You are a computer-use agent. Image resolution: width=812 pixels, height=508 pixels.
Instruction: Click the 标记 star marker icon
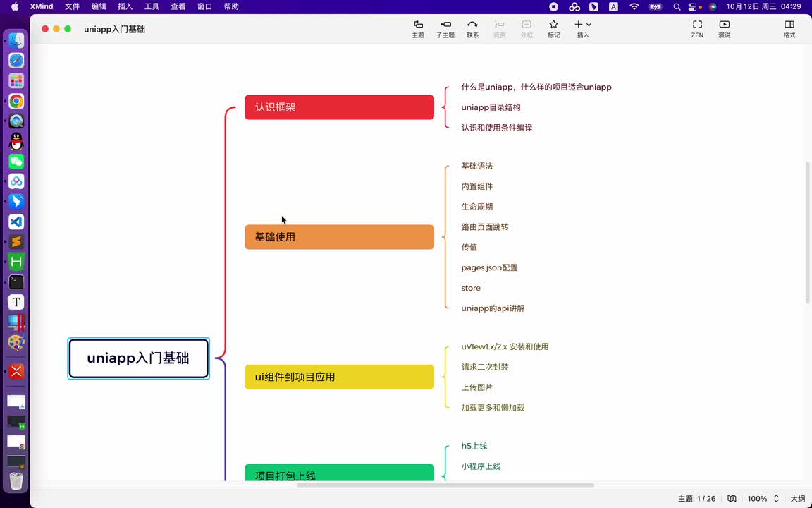point(553,29)
